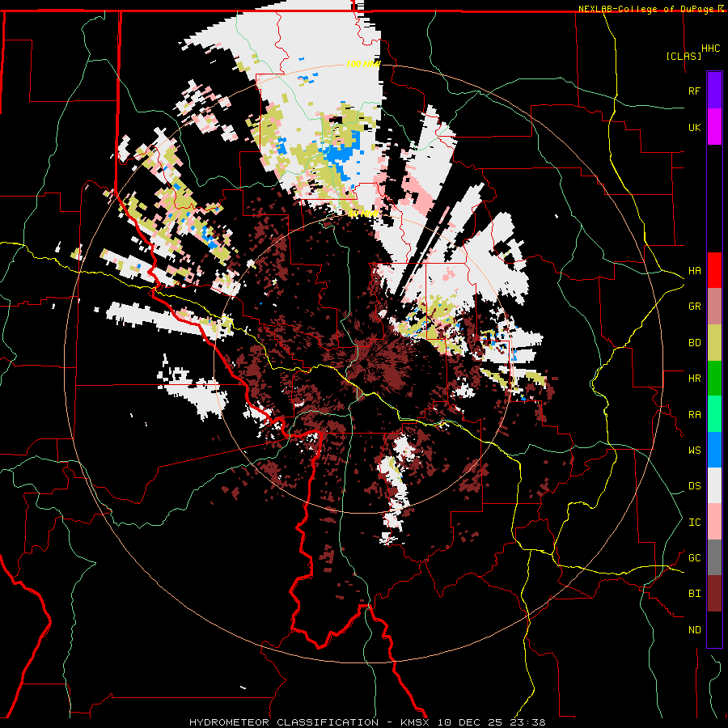Point at the WS legend label
Image resolution: width=728 pixels, height=728 pixels.
coord(694,451)
